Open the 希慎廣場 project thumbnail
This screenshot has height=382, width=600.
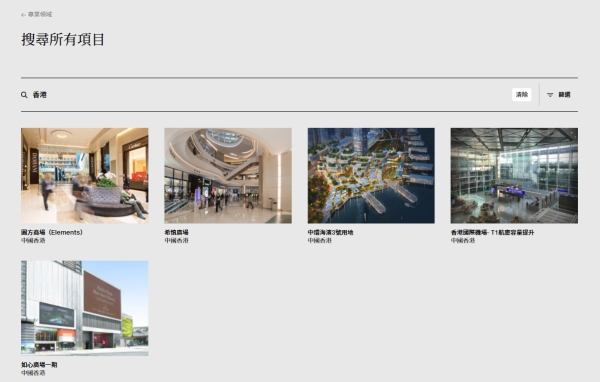[x=228, y=176]
